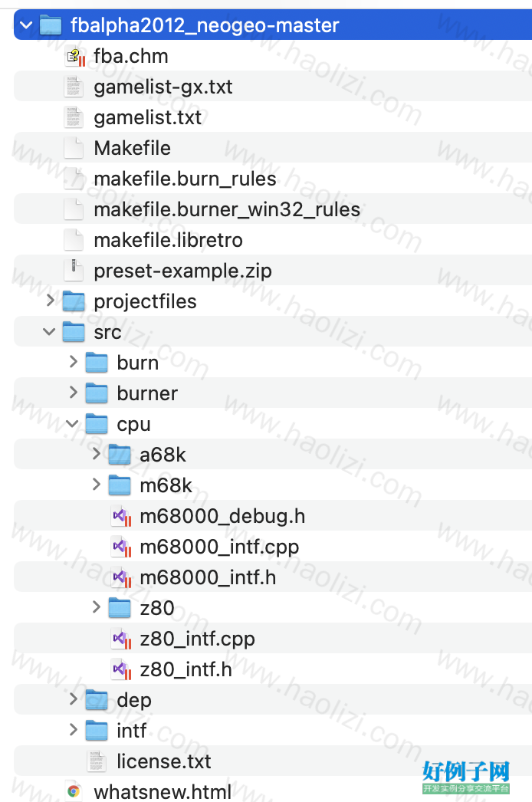Click the intf folder icon
Image resolution: width=532 pixels, height=802 pixels.
(x=97, y=731)
